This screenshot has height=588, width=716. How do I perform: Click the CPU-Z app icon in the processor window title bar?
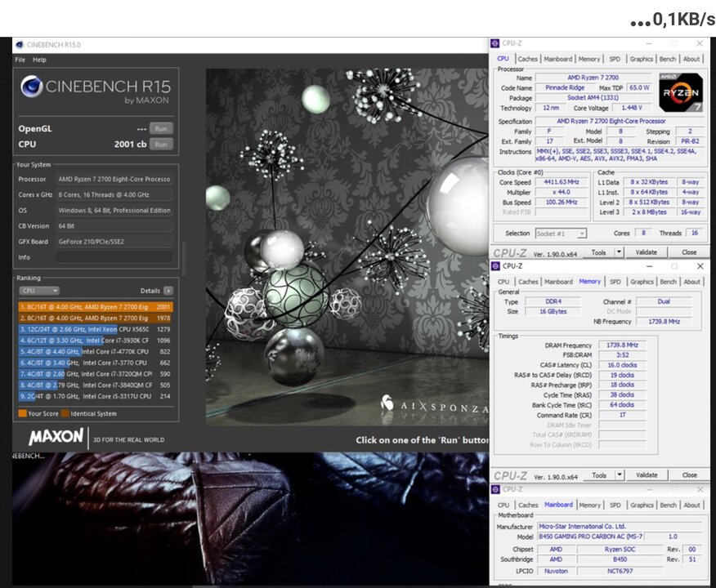(495, 43)
